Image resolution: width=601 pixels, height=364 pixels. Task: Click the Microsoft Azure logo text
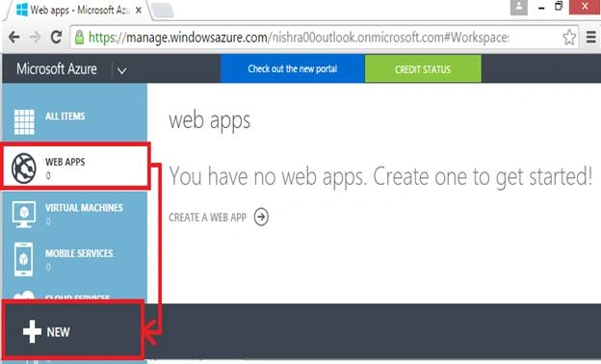[57, 69]
